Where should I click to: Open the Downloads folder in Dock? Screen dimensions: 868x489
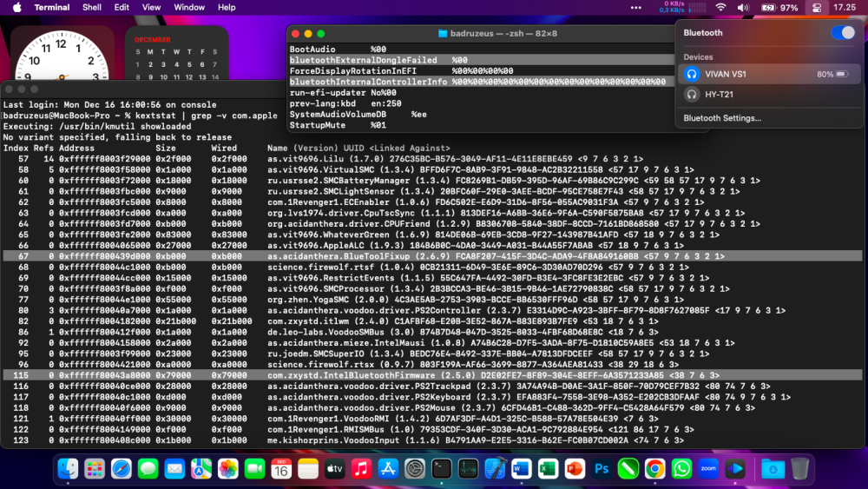coord(773,469)
